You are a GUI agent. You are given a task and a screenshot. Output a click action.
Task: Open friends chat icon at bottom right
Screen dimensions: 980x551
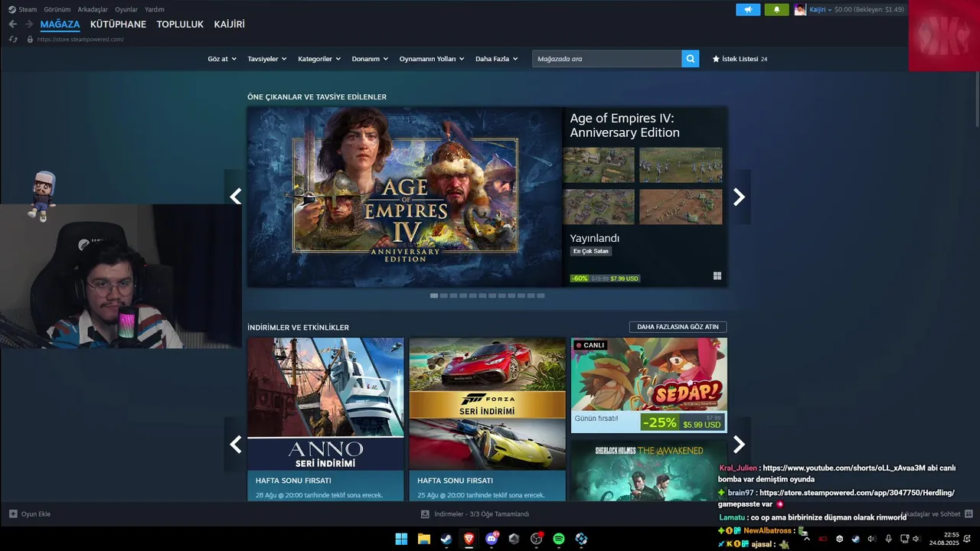point(969,514)
